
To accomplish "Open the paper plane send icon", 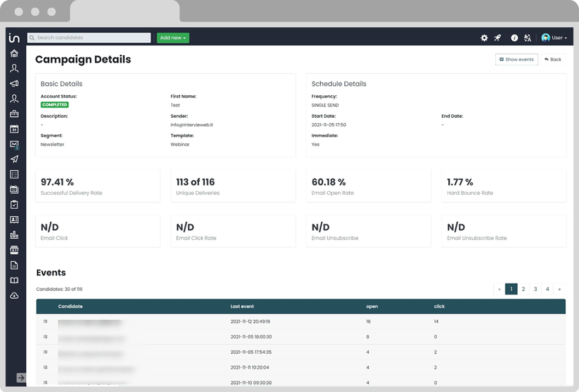I will click(14, 159).
